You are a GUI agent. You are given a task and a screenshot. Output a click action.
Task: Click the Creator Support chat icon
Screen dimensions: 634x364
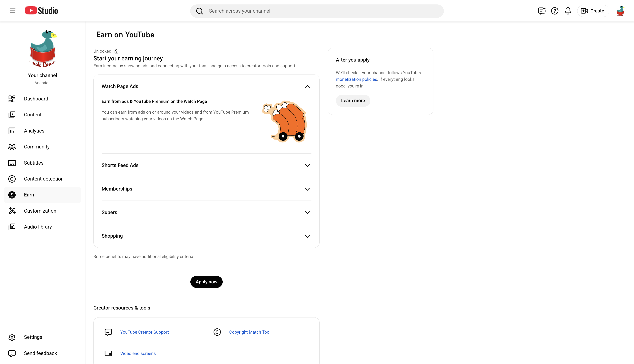tap(108, 332)
